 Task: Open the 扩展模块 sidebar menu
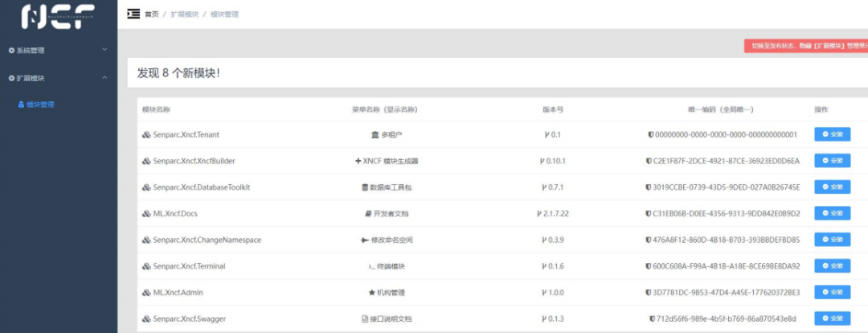59,78
